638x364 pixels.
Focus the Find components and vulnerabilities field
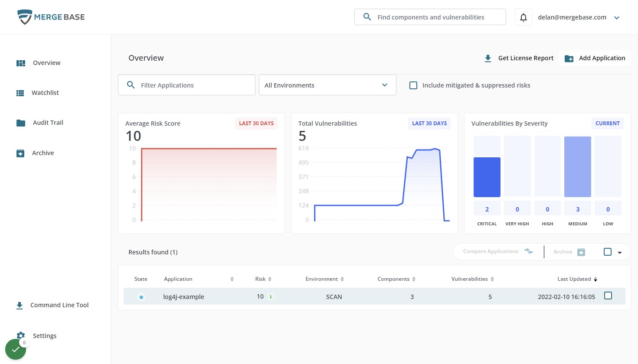[x=430, y=17]
